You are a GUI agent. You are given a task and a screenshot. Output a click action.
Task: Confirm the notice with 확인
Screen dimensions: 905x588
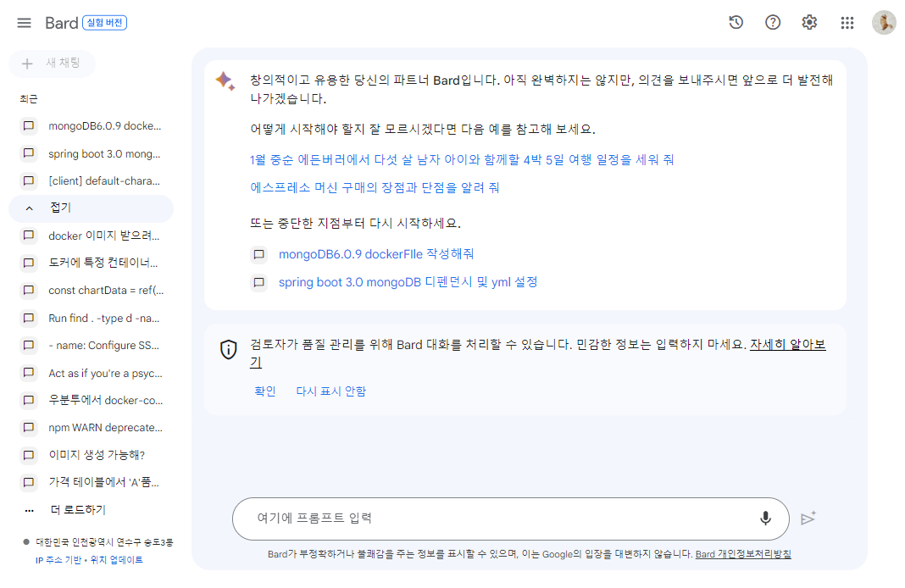point(265,391)
